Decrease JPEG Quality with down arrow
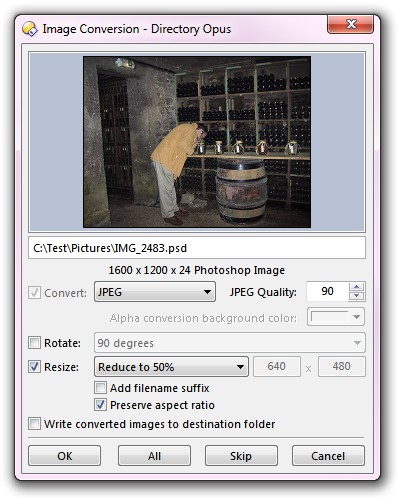This screenshot has height=499, width=399. click(357, 296)
